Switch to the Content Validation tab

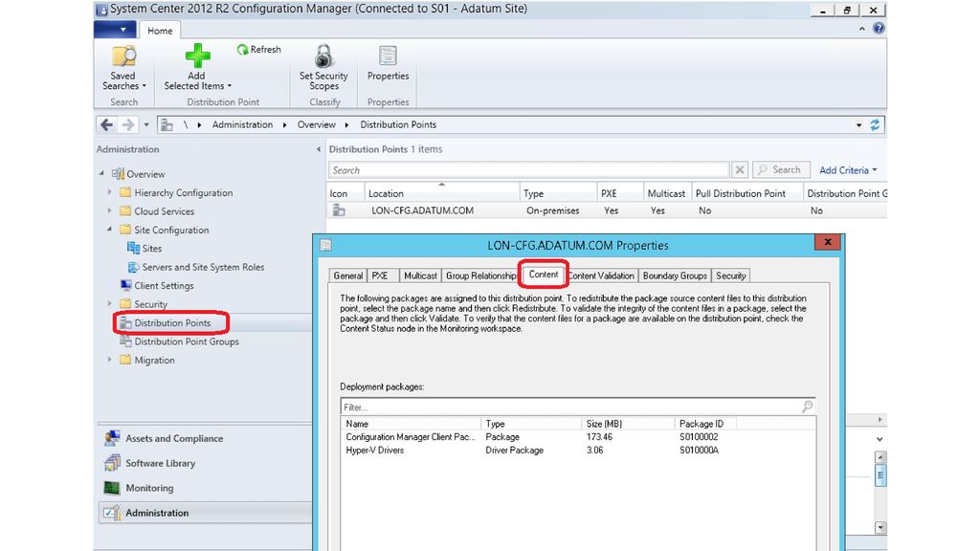tap(601, 275)
